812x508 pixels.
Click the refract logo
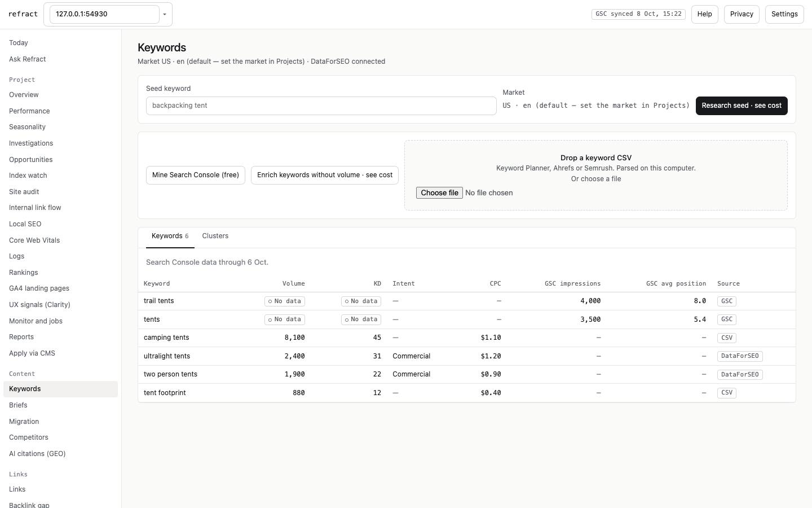(x=23, y=14)
